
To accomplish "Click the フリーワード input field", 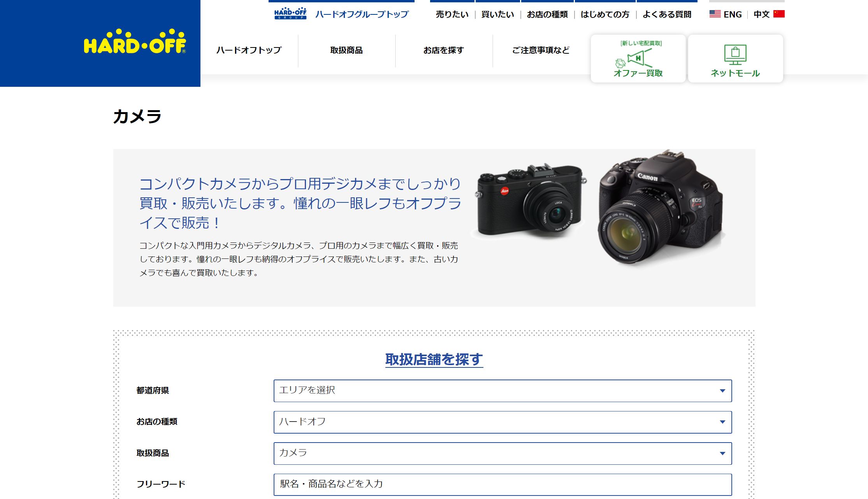I will point(503,485).
